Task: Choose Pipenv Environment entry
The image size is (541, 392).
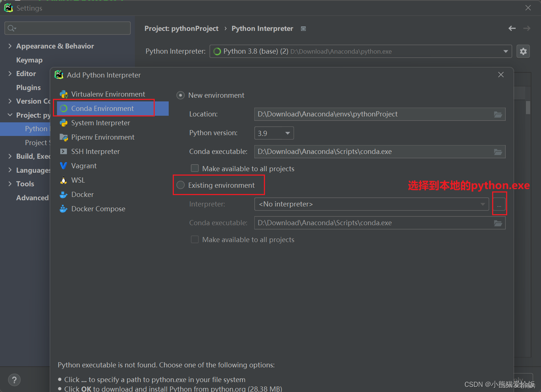Action: coord(103,137)
